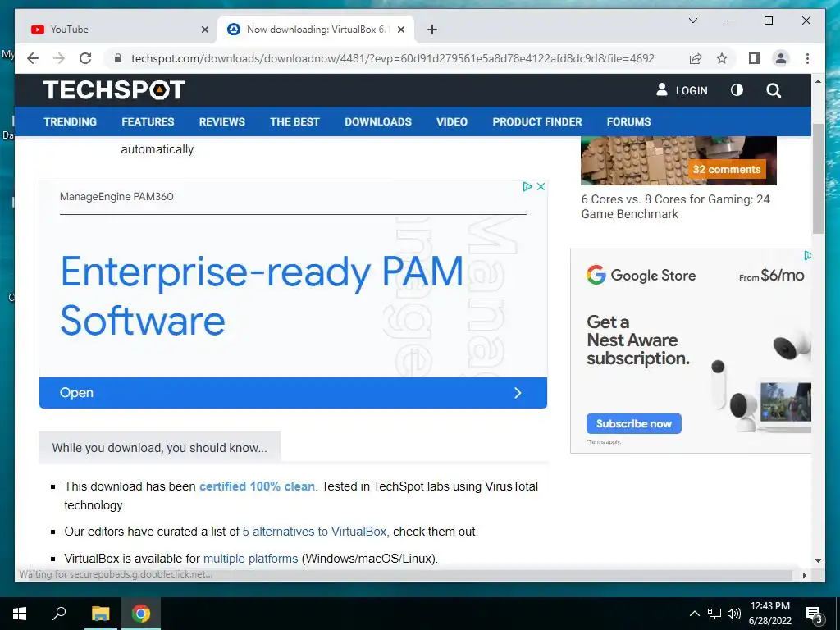Click the Lego article thumbnail
840x630 pixels.
point(678,160)
